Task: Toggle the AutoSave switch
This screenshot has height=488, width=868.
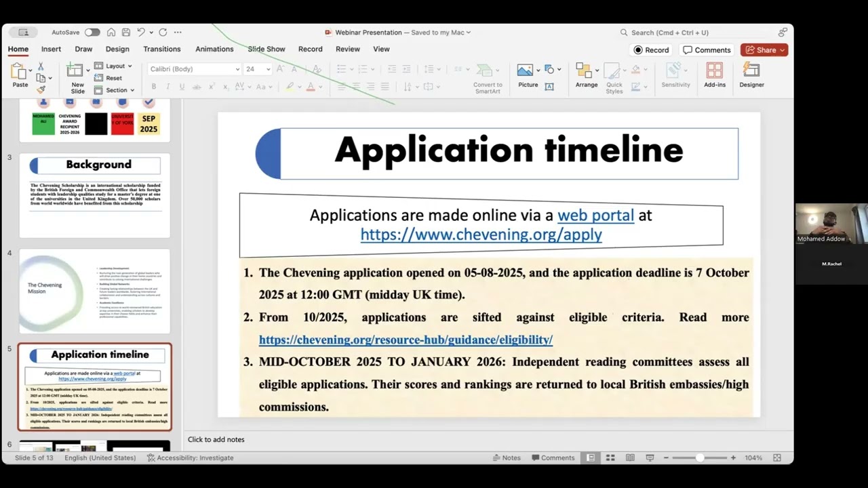Action: point(92,32)
